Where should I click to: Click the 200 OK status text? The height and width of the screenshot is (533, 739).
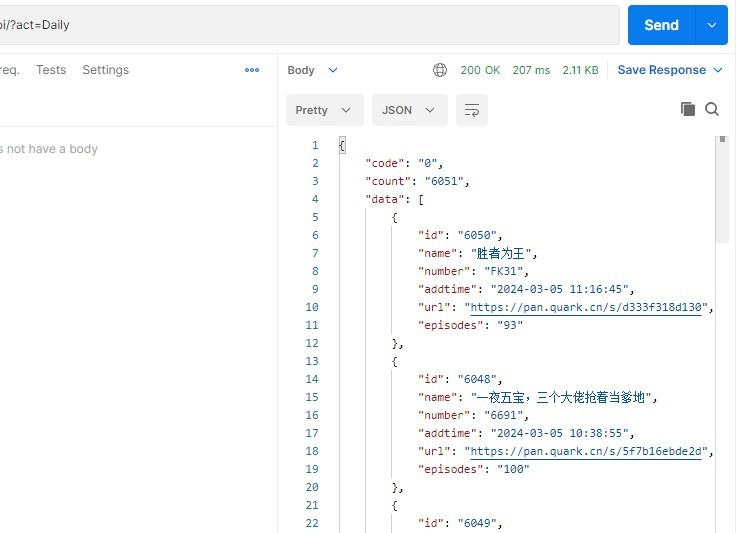(x=480, y=70)
